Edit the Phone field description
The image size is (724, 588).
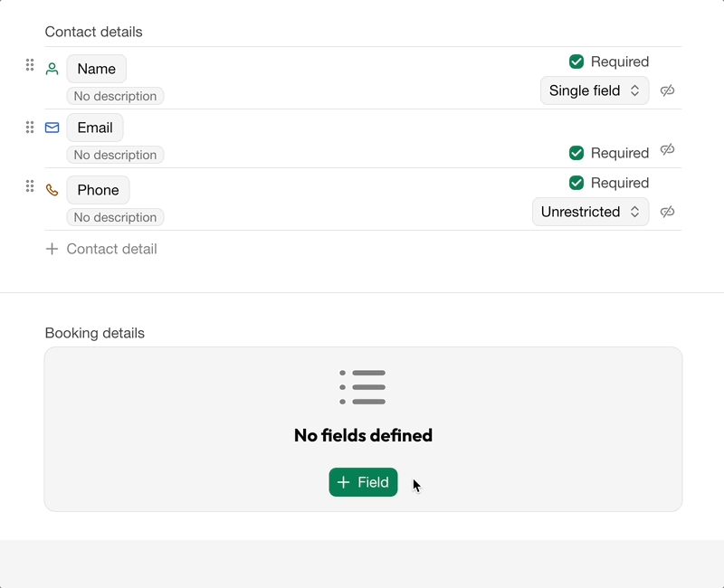(115, 217)
